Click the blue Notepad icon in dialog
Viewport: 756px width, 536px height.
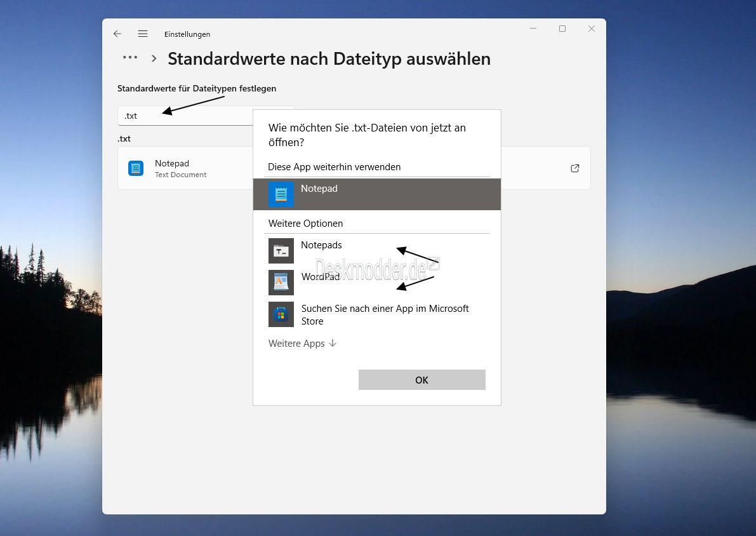click(281, 194)
